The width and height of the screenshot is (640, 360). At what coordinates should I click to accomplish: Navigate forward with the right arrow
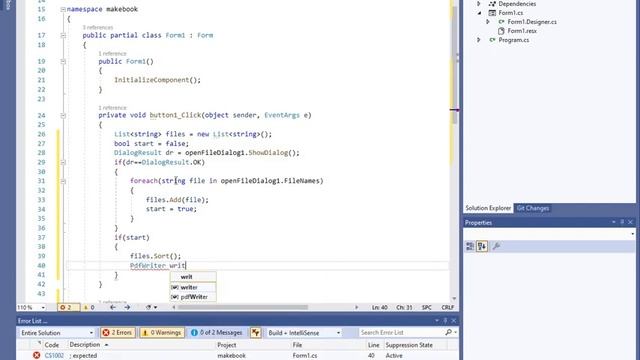point(127,307)
